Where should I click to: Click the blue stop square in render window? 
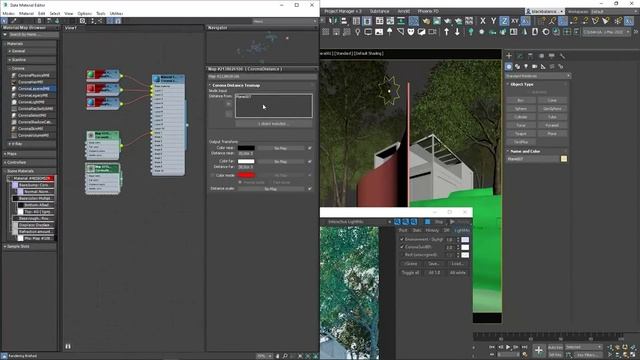click(x=427, y=222)
